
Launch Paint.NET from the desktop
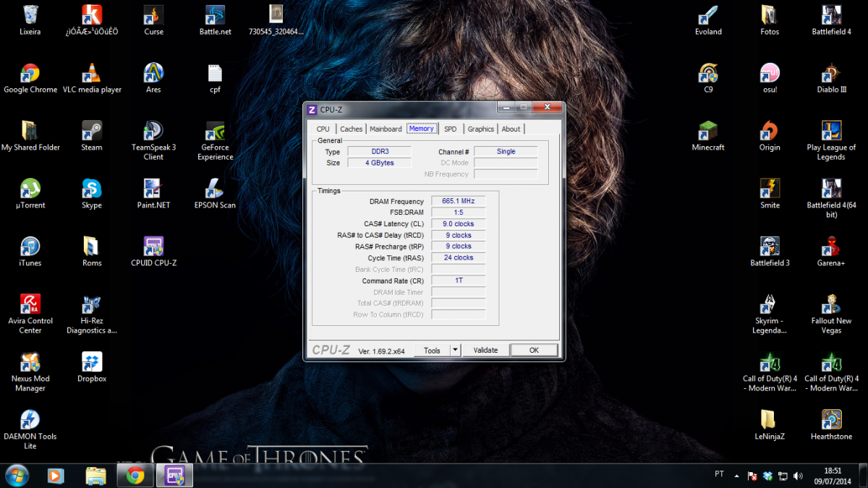tap(153, 194)
